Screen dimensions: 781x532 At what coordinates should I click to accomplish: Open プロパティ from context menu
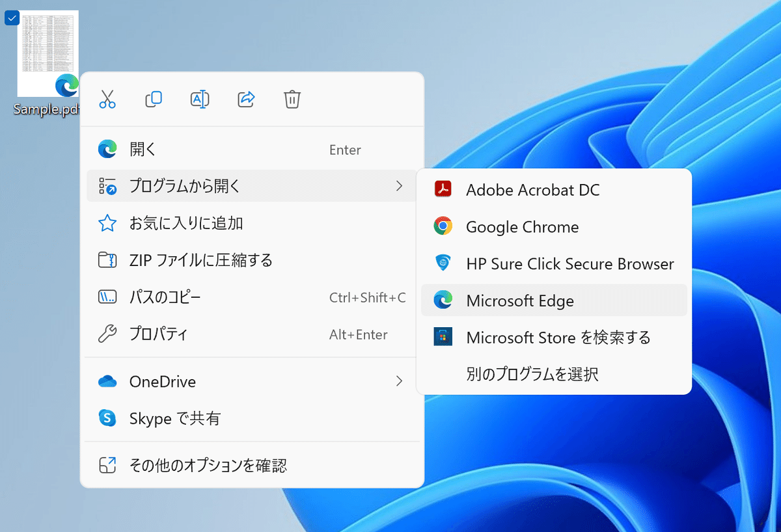click(x=251, y=335)
